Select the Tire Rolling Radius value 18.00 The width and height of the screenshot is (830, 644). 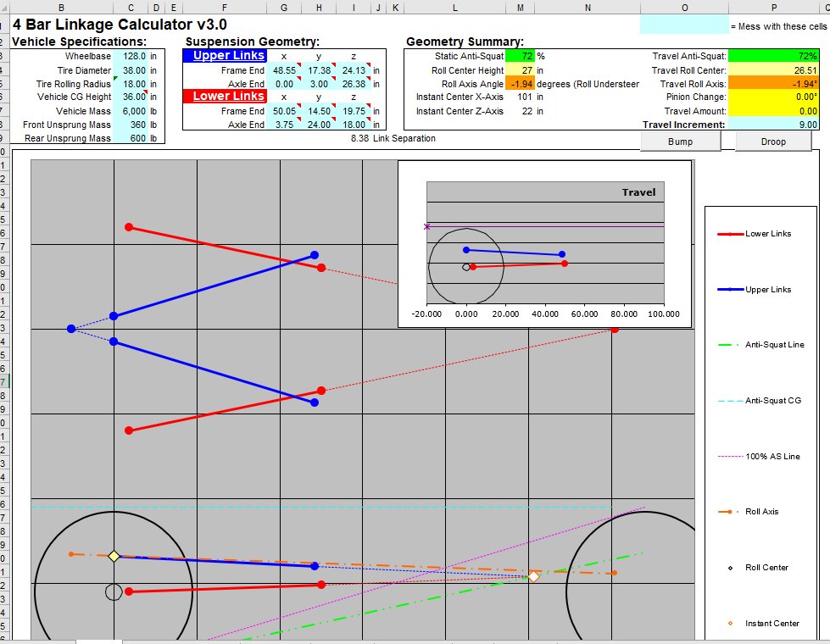point(131,84)
